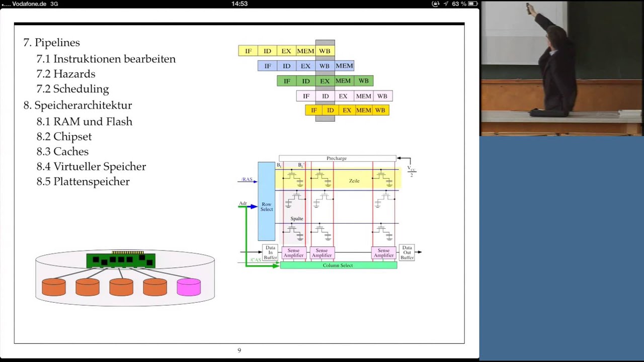644x362 pixels.
Task: Click WB stage in green pipeline row
Action: (363, 81)
